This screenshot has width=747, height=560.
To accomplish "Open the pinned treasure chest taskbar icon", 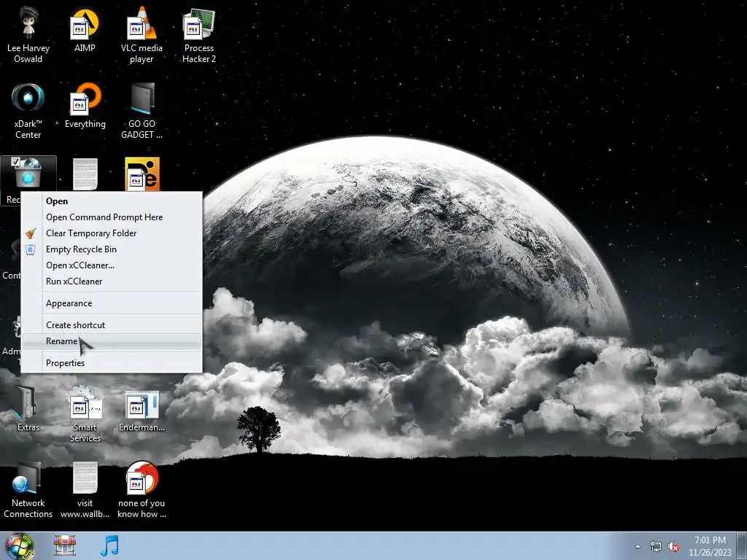I will tap(64, 545).
